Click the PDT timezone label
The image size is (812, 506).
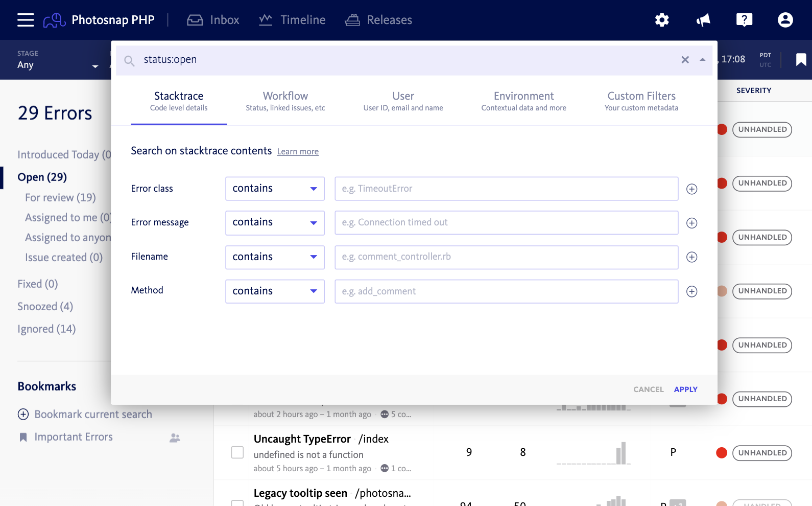click(x=765, y=55)
